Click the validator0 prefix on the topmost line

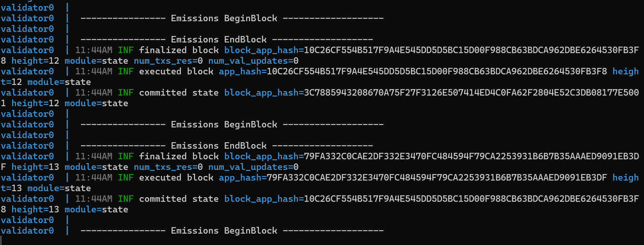click(x=27, y=8)
